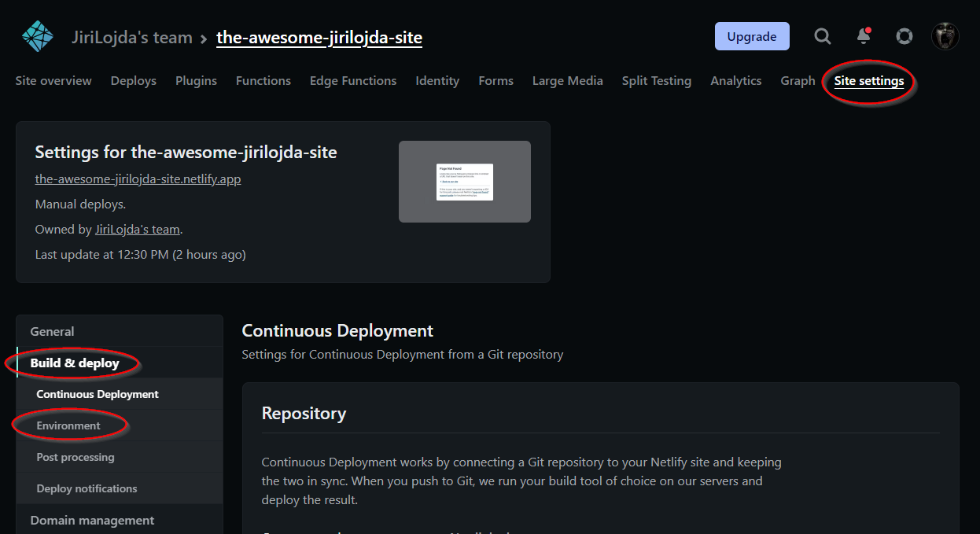This screenshot has width=980, height=534.
Task: Open the Plugins tab
Action: click(x=196, y=80)
